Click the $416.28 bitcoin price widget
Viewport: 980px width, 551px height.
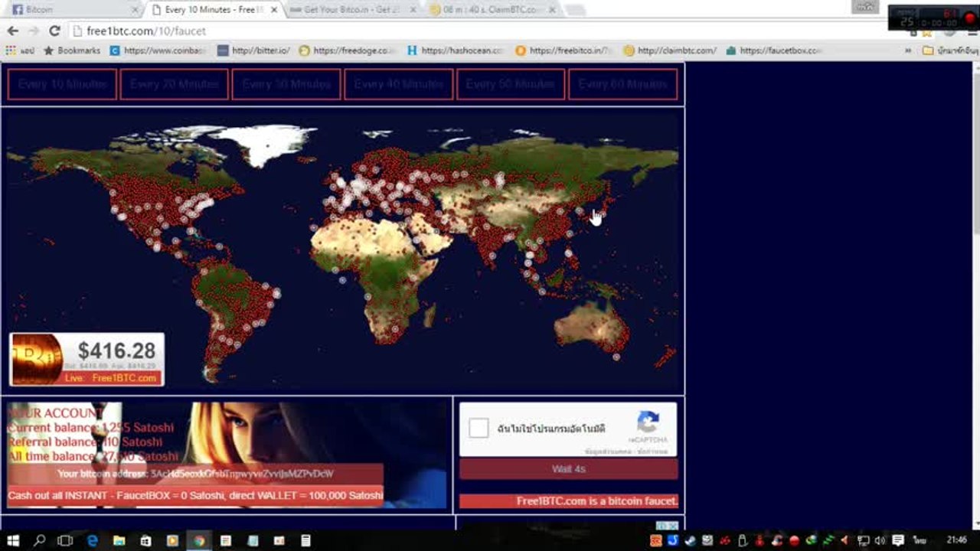click(87, 359)
